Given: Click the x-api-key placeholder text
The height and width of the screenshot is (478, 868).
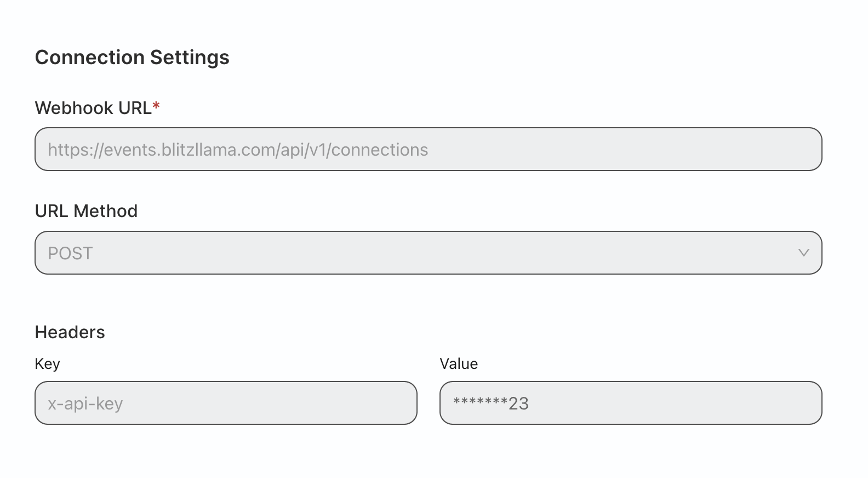Looking at the screenshot, I should 85,403.
